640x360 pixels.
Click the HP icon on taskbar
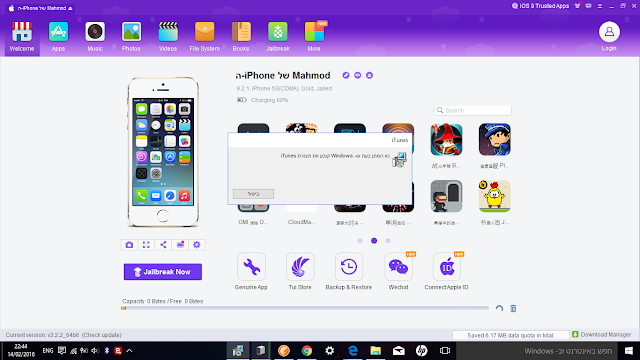tap(421, 351)
